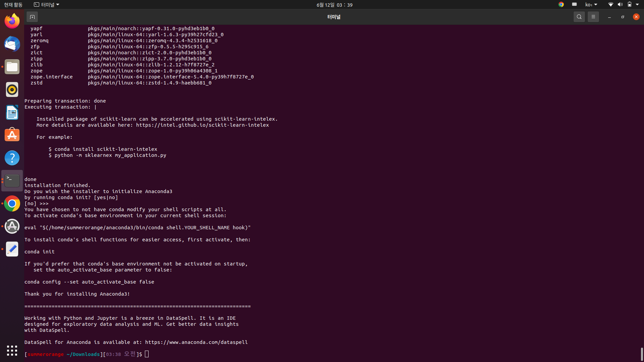The width and height of the screenshot is (644, 362).
Task: Launch Rhythmbox music player
Action: [12, 89]
